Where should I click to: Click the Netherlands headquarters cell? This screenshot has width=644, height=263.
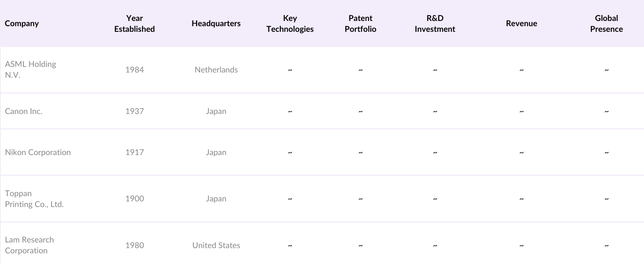[216, 70]
